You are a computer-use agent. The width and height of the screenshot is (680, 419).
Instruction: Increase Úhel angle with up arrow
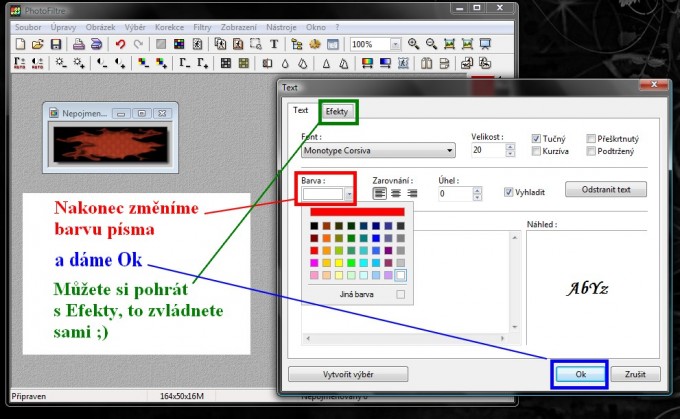477,190
